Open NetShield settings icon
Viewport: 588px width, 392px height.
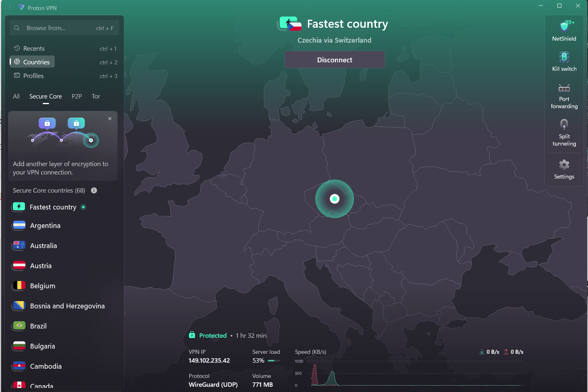(x=564, y=26)
